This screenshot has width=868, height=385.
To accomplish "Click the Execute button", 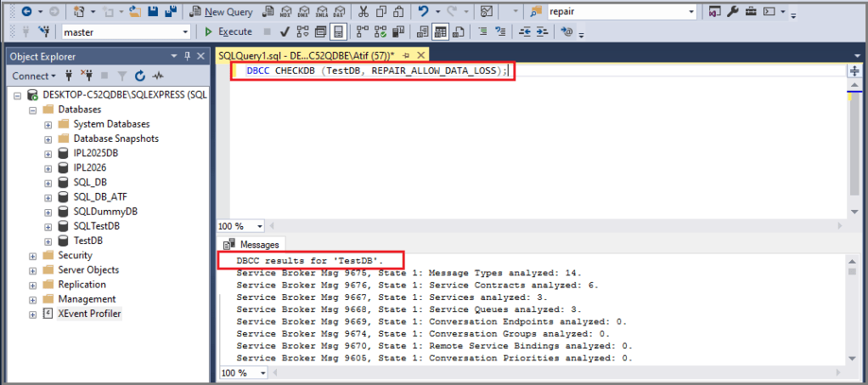I will point(228,31).
